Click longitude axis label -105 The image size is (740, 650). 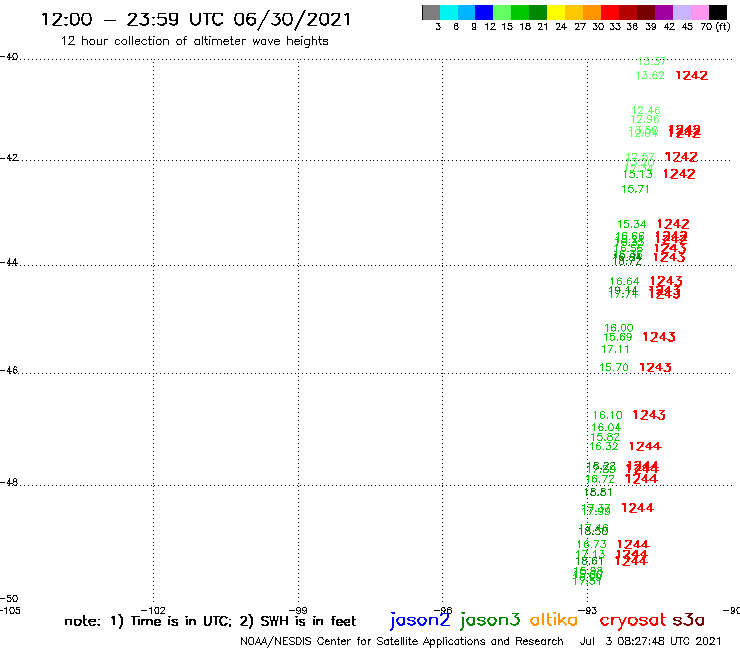click(10, 611)
